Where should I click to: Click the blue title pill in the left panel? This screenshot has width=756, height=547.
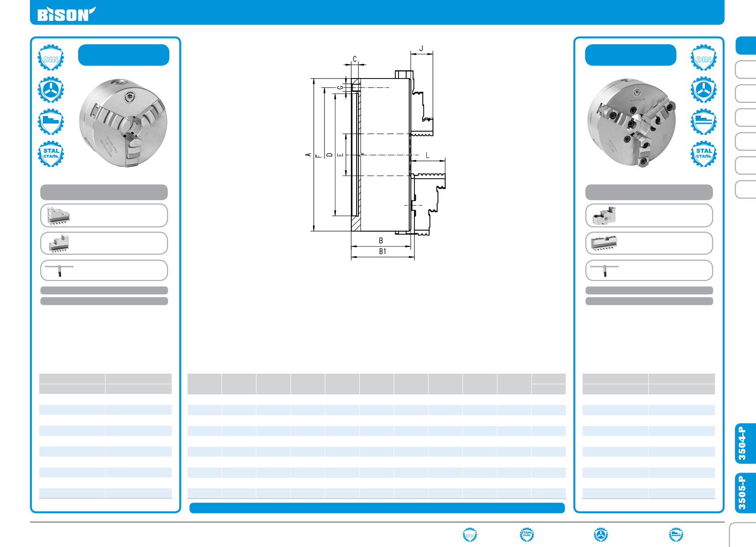coord(124,55)
